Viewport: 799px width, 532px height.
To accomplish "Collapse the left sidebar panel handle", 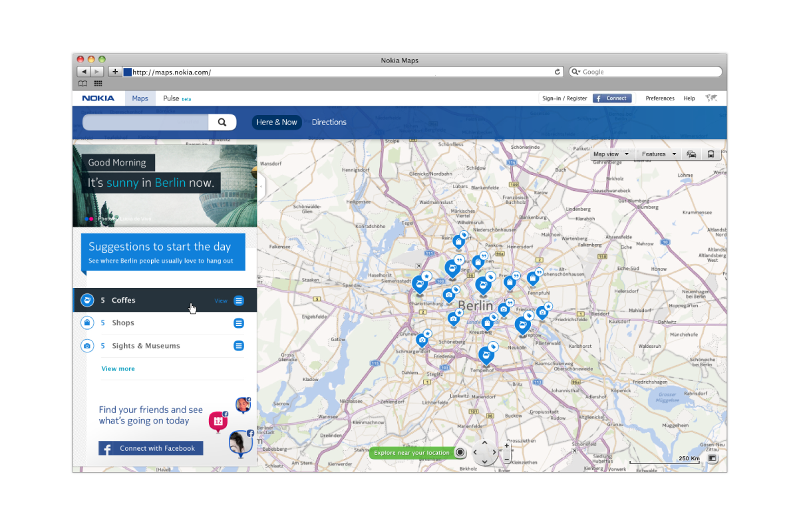I will (x=261, y=187).
